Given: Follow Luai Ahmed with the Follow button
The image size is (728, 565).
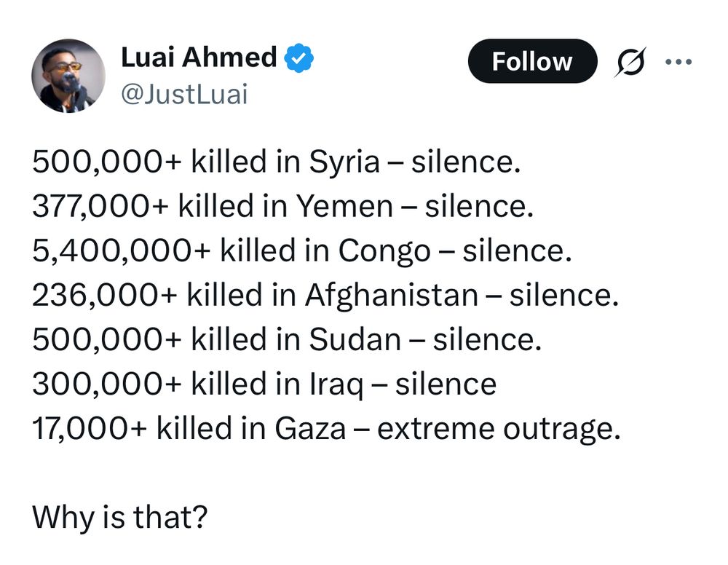Looking at the screenshot, I should pyautogui.click(x=532, y=61).
